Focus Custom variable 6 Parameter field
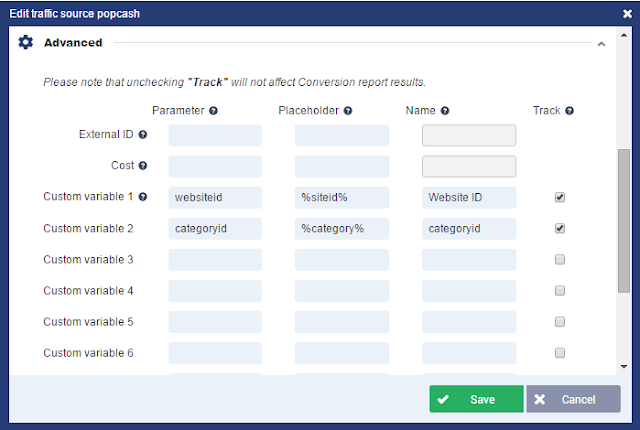This screenshot has height=430, width=640. (215, 353)
